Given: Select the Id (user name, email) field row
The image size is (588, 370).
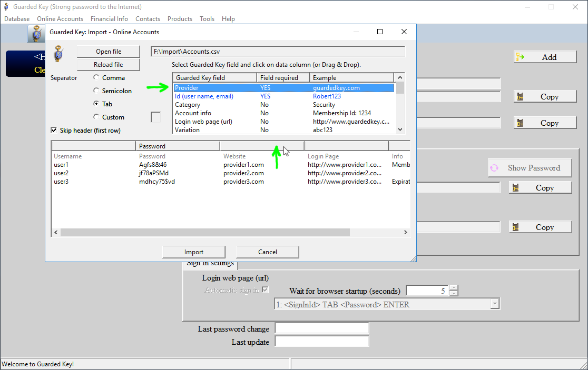Looking at the screenshot, I should [284, 96].
